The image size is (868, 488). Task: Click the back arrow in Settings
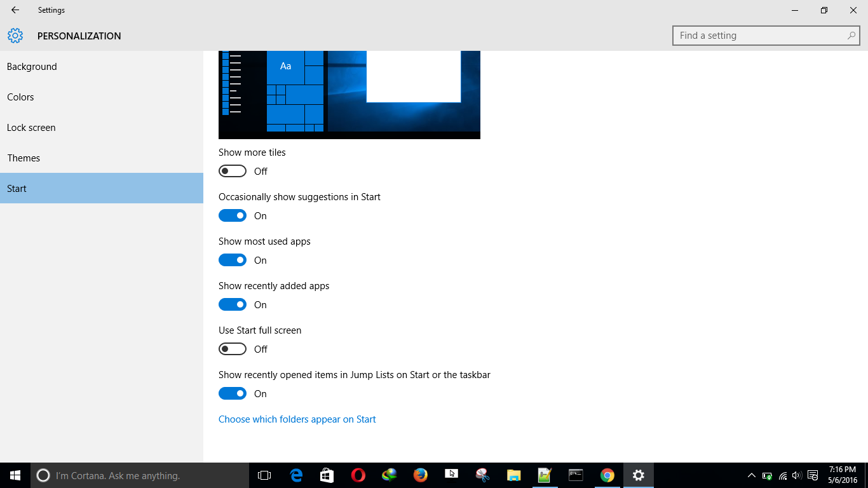click(x=15, y=10)
